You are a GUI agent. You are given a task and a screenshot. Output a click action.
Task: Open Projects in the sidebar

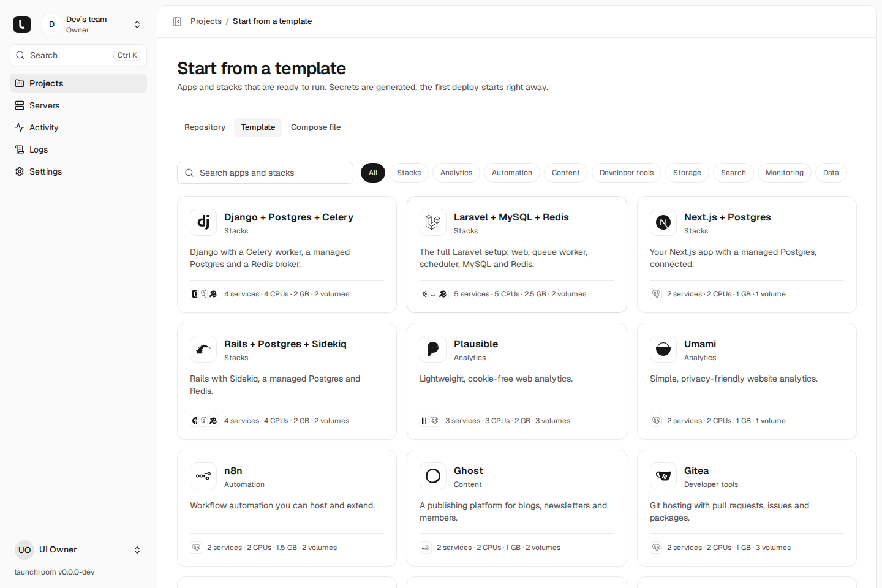click(x=78, y=83)
